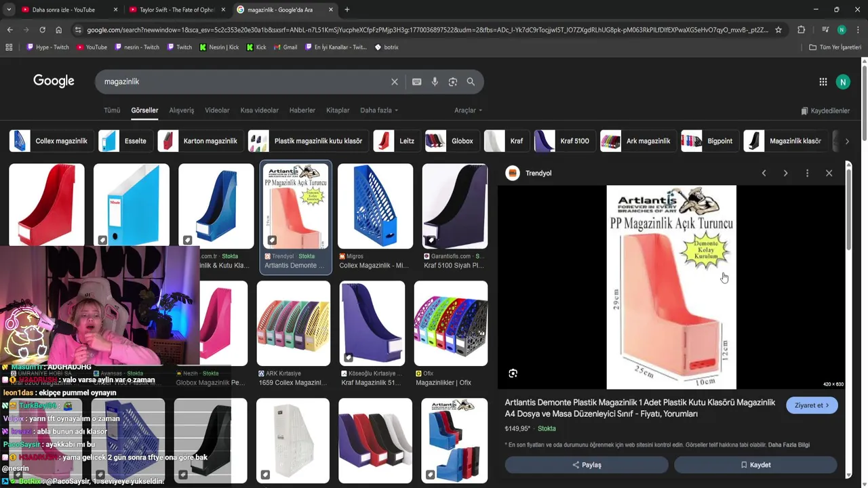Switch to Taylor Swift YouTube tab

click(x=178, y=9)
